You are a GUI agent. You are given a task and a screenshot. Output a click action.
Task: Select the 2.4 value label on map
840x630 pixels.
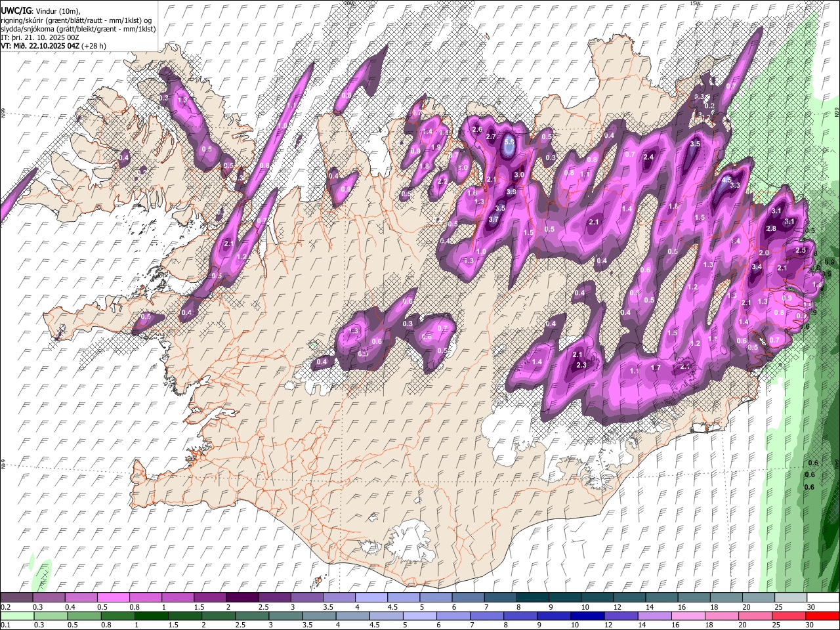[x=649, y=157]
